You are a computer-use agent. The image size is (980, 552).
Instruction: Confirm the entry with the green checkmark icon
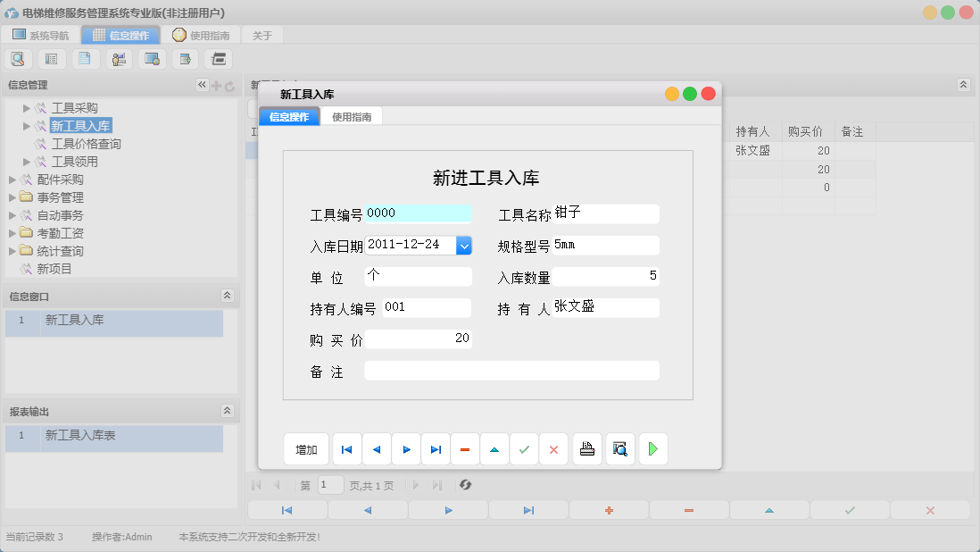coord(524,449)
